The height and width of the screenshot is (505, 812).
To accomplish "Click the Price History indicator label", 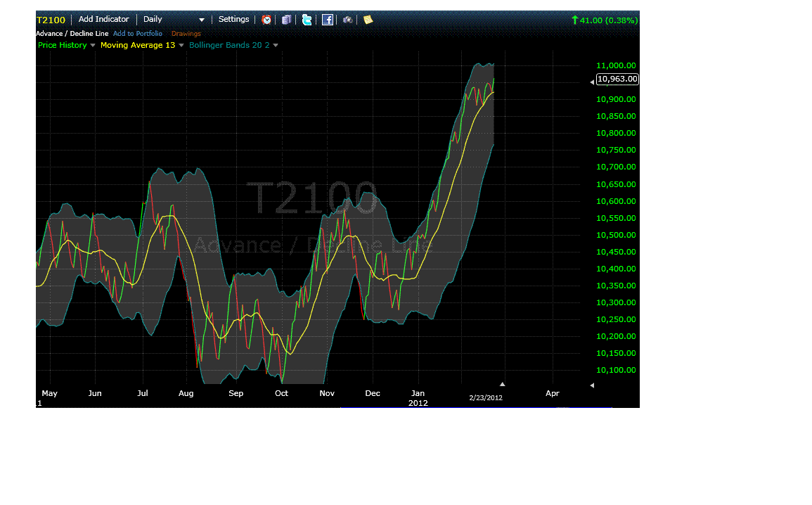I will tap(62, 45).
